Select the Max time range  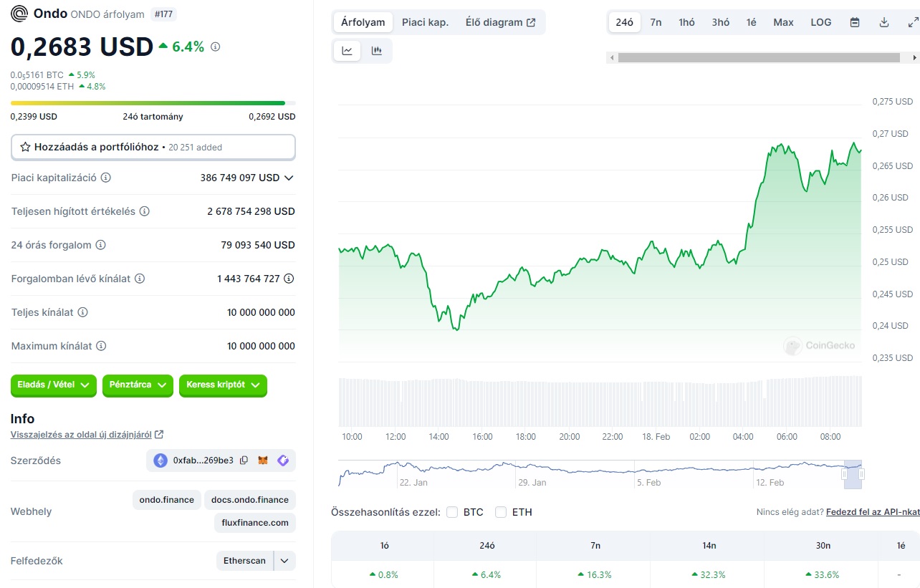tap(783, 22)
